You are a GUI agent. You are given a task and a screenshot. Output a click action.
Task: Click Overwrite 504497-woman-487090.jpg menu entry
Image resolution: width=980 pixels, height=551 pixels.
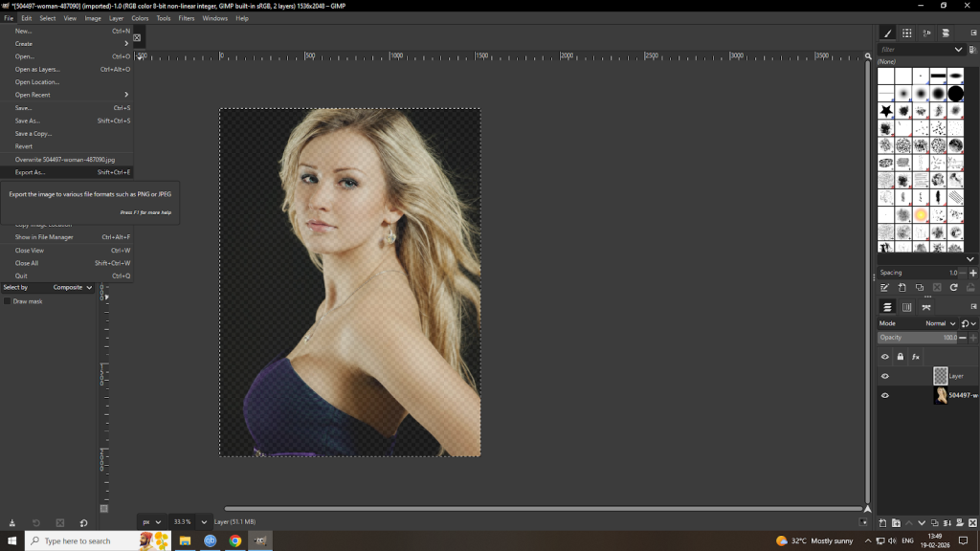(64, 160)
